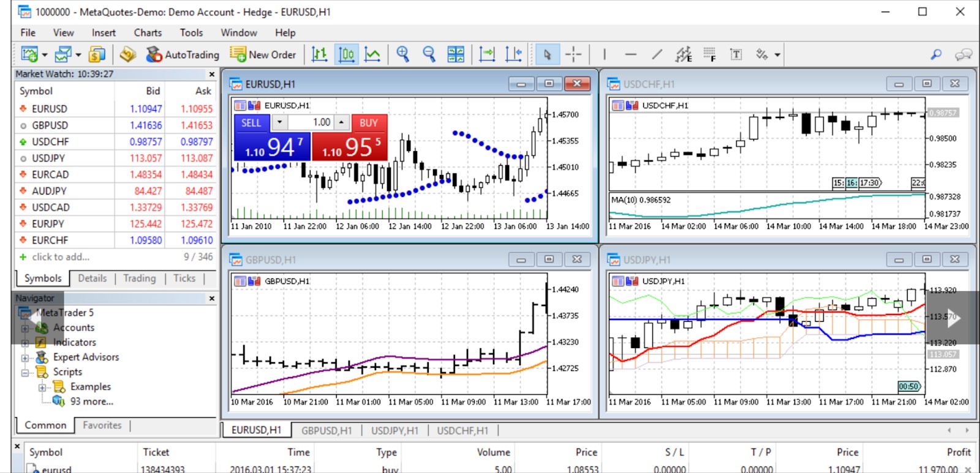This screenshot has height=473, width=980.
Task: Open profiles dropdown arrow
Action: pos(78,55)
